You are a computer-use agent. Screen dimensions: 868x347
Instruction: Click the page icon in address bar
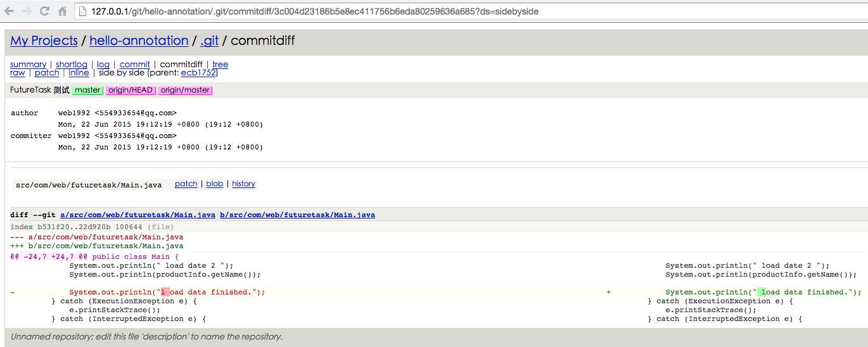(83, 11)
